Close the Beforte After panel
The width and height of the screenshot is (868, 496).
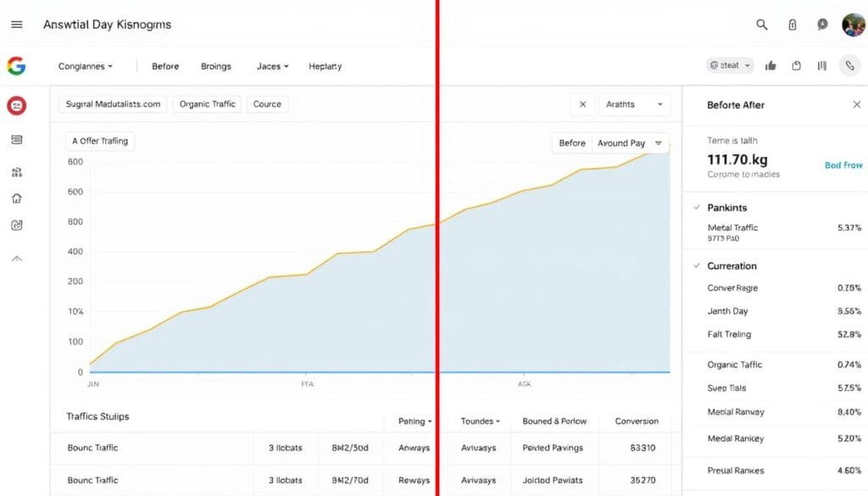coord(855,104)
